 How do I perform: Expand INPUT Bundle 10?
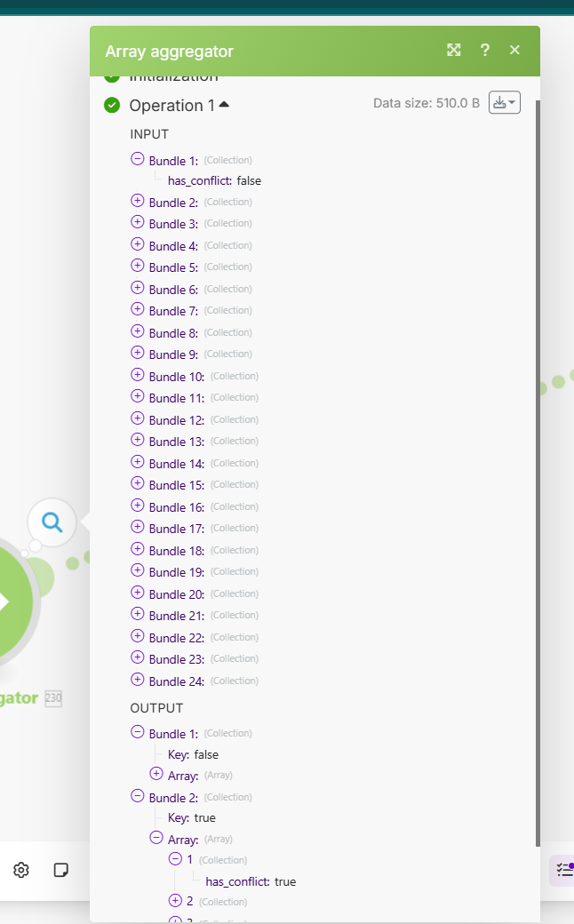click(x=138, y=375)
